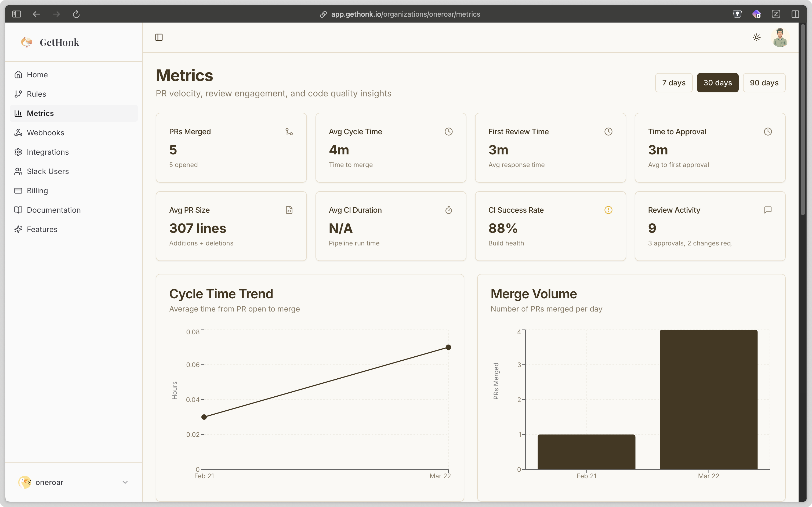
Task: Click the GetHonk goose logo icon
Action: pyautogui.click(x=27, y=42)
